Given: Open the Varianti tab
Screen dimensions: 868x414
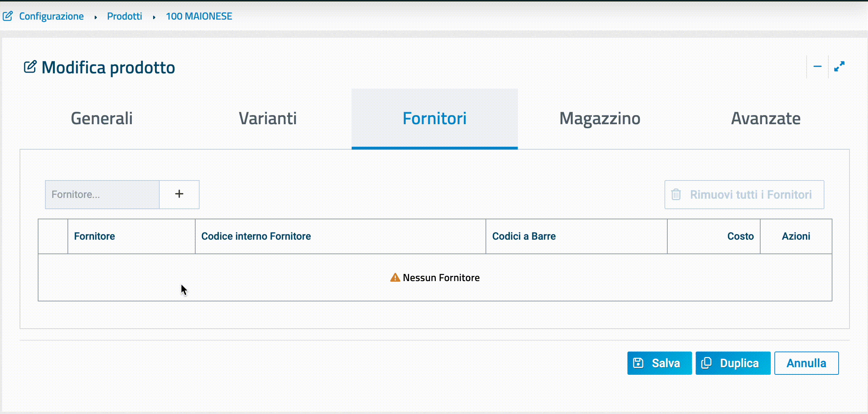Looking at the screenshot, I should click(x=268, y=118).
